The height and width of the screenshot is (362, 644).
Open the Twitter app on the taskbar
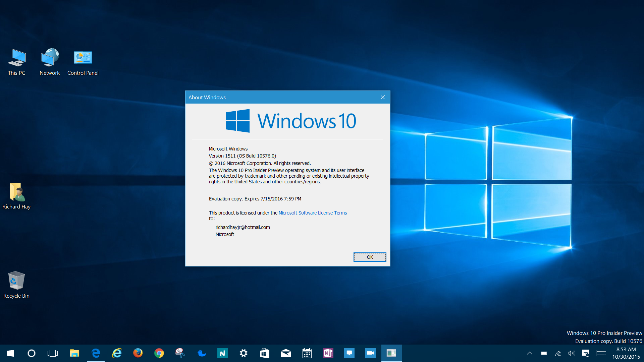[x=201, y=353]
